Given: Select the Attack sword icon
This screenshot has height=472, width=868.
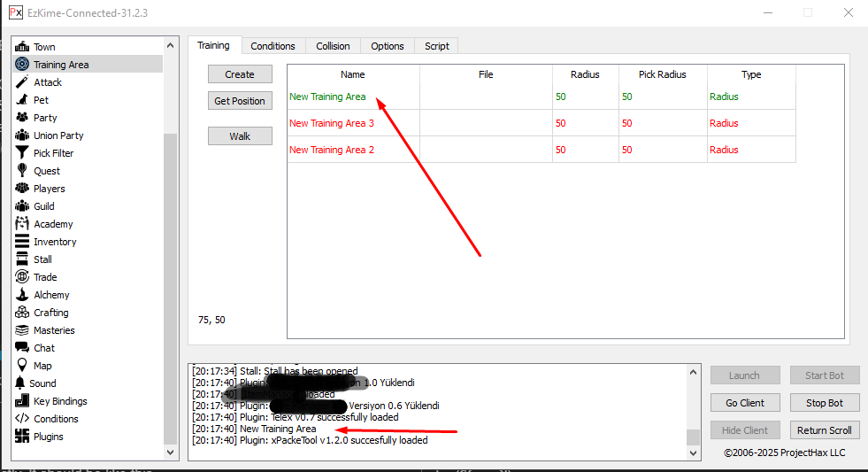Looking at the screenshot, I should pos(22,82).
